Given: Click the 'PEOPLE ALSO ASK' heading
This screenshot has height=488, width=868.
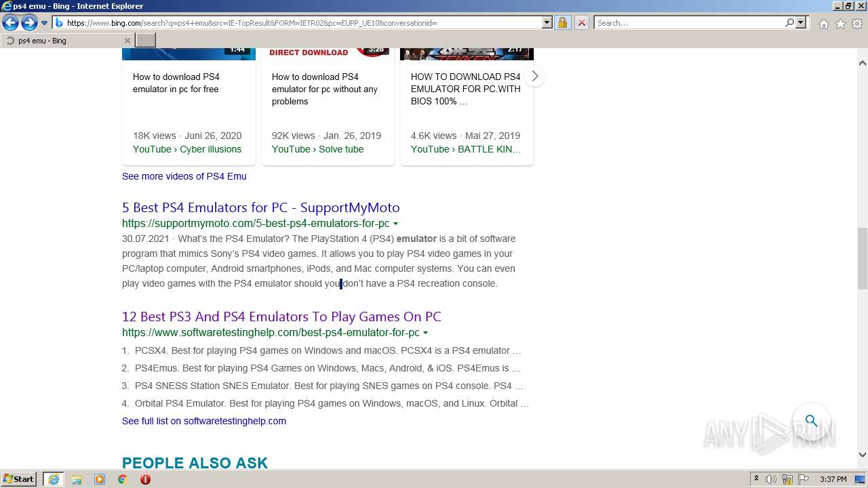Looking at the screenshot, I should click(x=195, y=463).
